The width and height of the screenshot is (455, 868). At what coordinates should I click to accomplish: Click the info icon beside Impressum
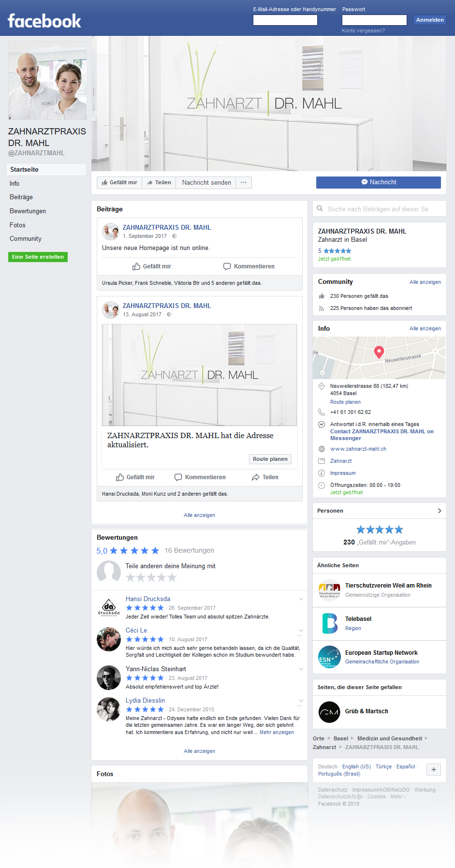click(322, 473)
